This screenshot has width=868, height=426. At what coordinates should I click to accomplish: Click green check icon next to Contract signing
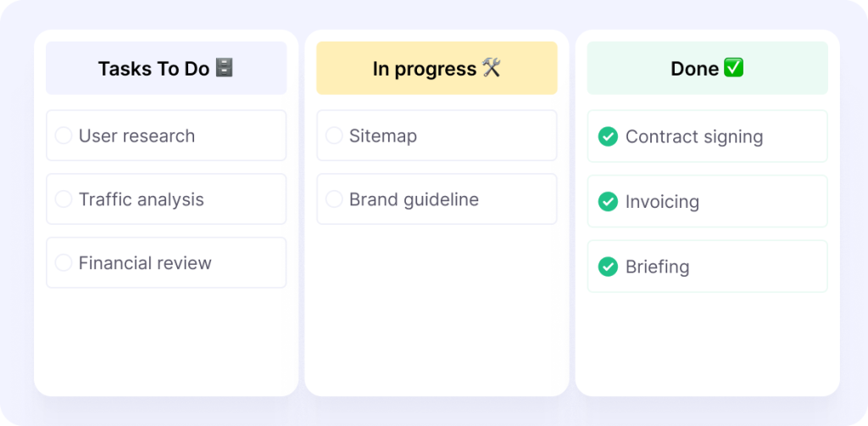pos(608,137)
